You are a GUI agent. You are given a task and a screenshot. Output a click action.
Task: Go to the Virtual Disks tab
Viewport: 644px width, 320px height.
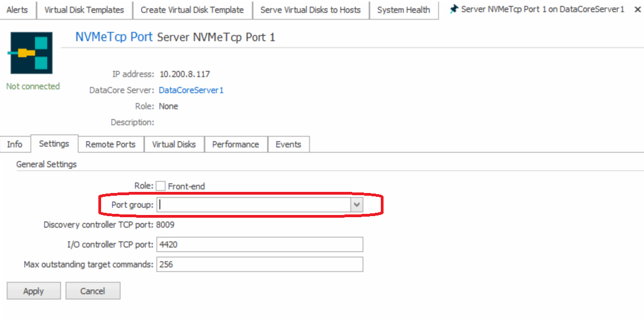[174, 144]
